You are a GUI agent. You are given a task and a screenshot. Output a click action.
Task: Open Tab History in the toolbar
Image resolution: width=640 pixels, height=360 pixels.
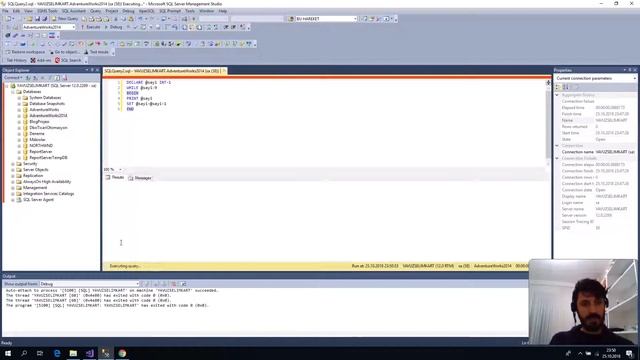tap(16, 60)
